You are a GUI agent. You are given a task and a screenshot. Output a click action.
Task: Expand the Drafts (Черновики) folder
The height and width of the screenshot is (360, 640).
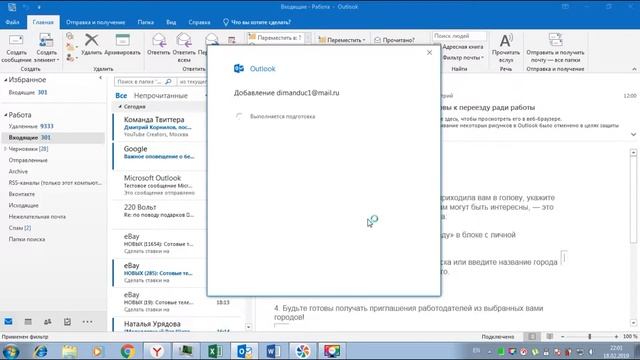coord(5,149)
